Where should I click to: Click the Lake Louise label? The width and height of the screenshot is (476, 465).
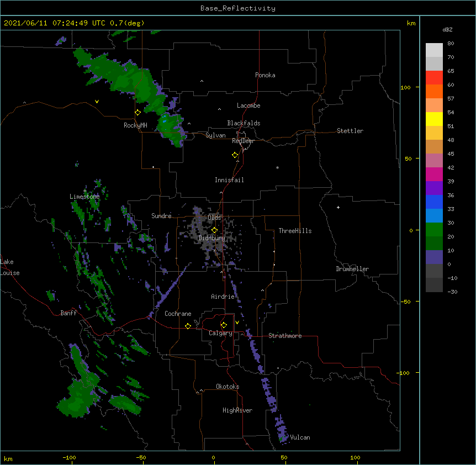click(10, 267)
